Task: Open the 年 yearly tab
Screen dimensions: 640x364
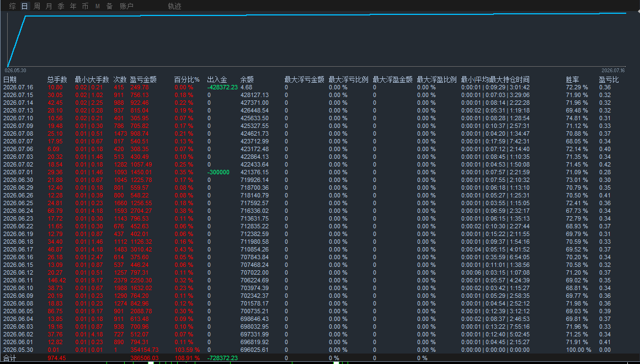Action: point(73,6)
